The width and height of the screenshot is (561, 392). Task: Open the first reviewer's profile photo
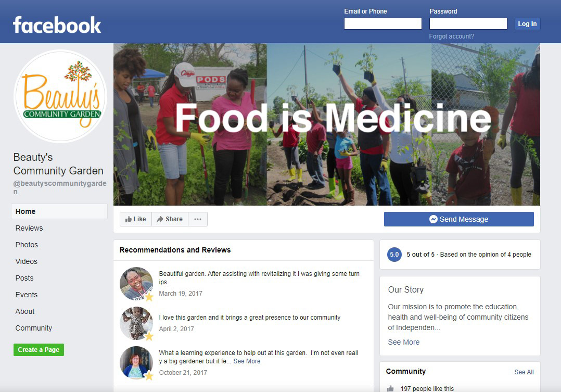[x=136, y=284]
